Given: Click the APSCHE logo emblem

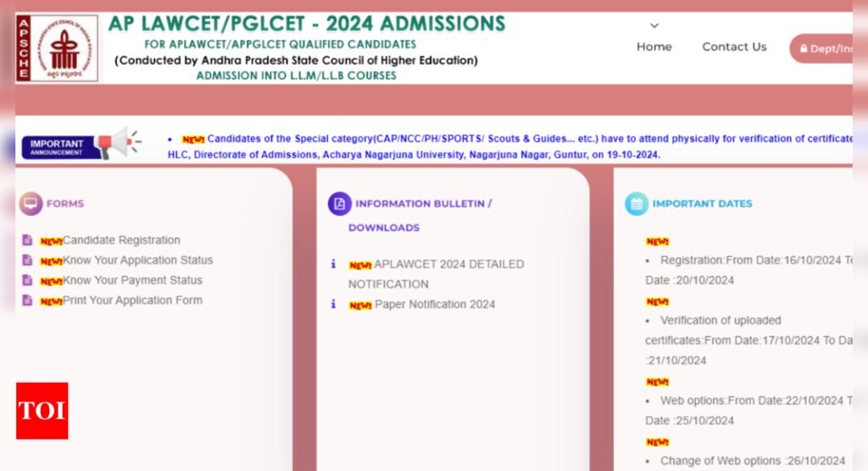Looking at the screenshot, I should click(x=57, y=48).
